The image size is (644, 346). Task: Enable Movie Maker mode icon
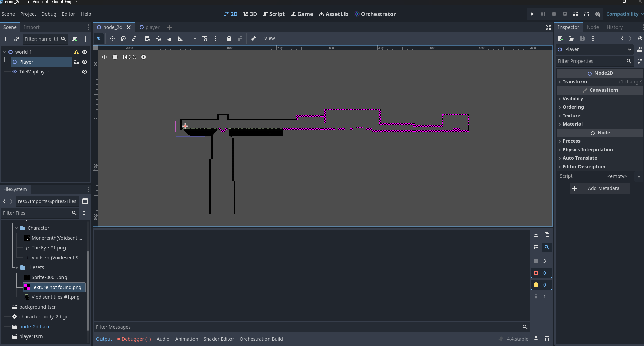click(597, 14)
